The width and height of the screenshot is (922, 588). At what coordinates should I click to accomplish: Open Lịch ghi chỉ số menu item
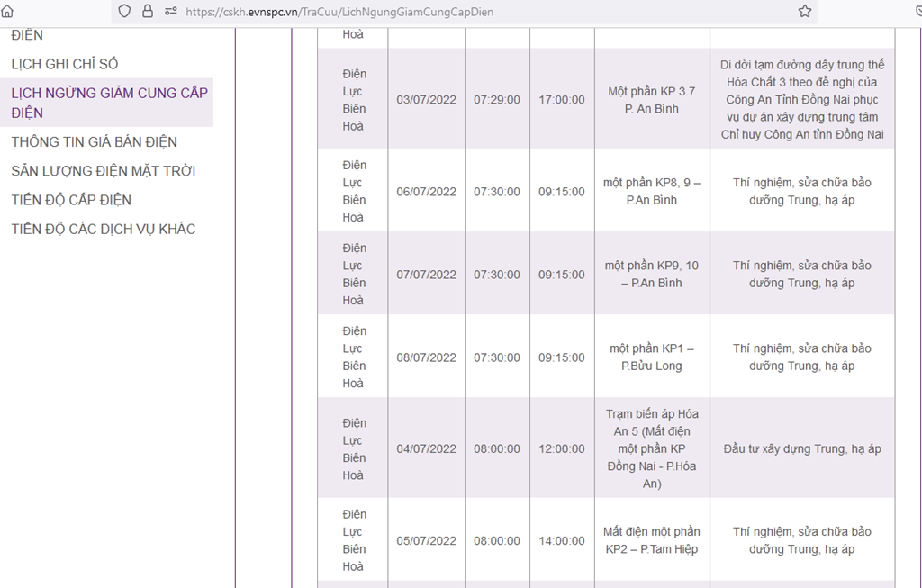(65, 64)
